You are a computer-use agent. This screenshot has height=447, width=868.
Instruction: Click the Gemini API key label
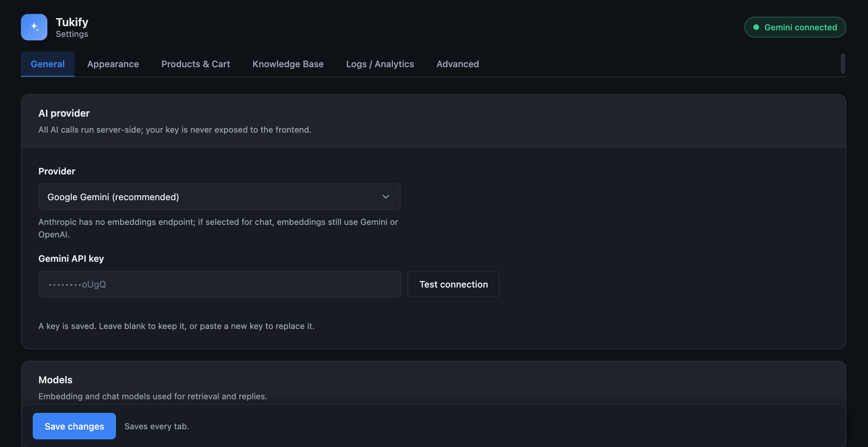pos(71,259)
